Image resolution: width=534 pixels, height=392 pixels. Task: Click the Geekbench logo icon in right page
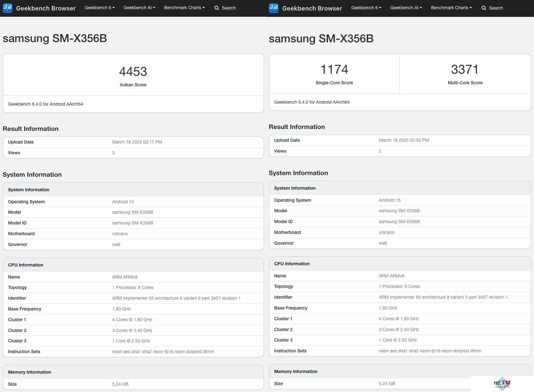pyautogui.click(x=274, y=8)
